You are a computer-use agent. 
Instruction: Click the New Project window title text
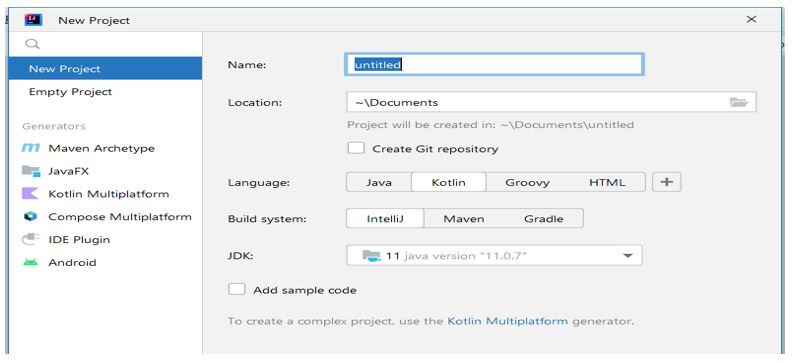point(94,20)
